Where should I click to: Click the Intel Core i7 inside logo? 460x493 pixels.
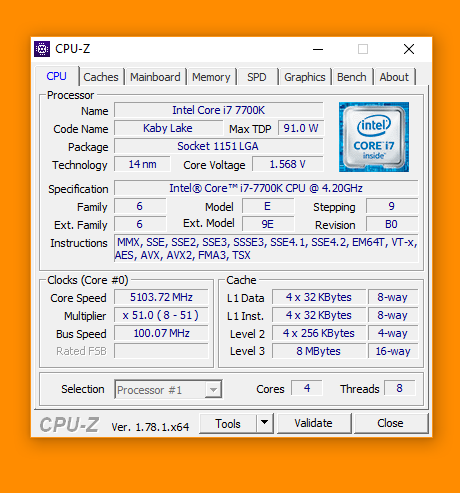374,137
